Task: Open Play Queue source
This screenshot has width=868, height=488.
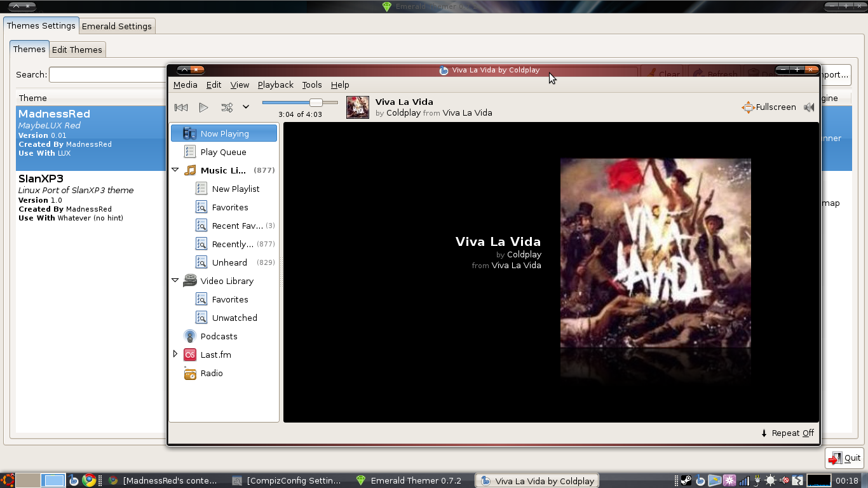Action: coord(224,152)
